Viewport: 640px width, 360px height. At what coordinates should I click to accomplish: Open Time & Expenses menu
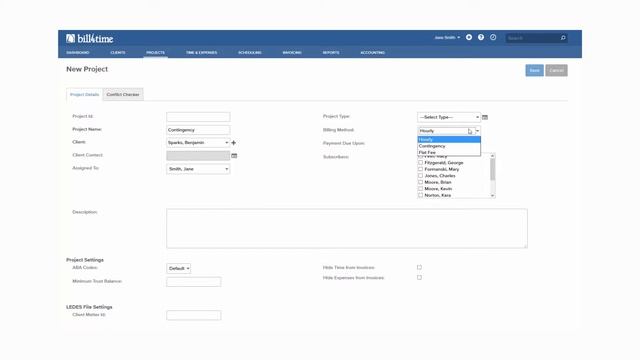point(201,53)
